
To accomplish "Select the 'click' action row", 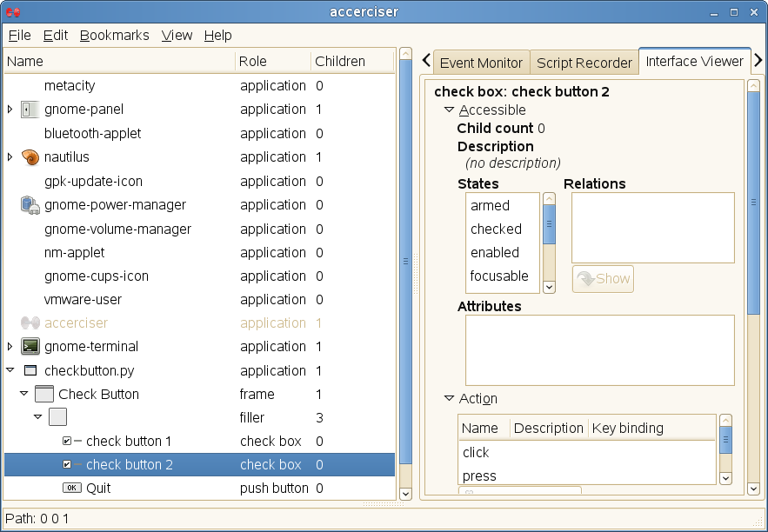I will click(587, 452).
